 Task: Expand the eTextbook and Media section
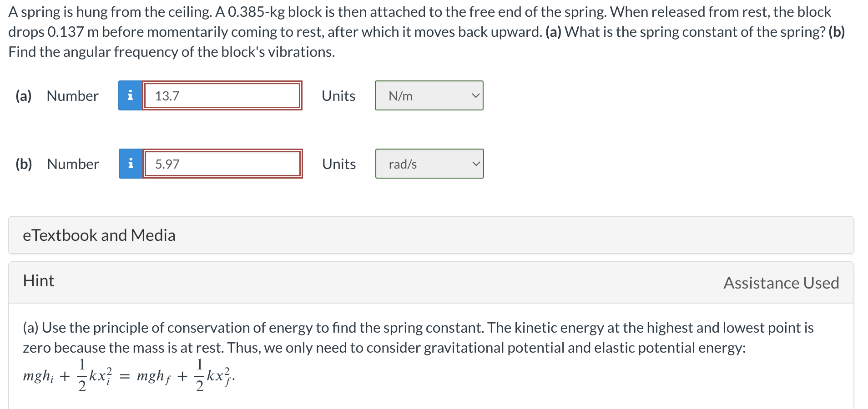point(99,235)
